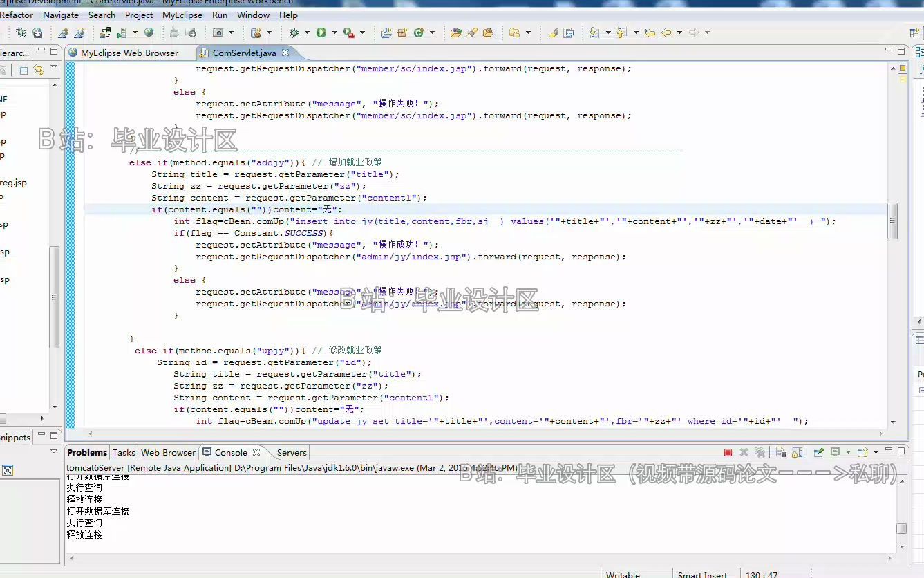
Task: Toggle Scroll Lock in Console toolbar
Action: [x=797, y=452]
